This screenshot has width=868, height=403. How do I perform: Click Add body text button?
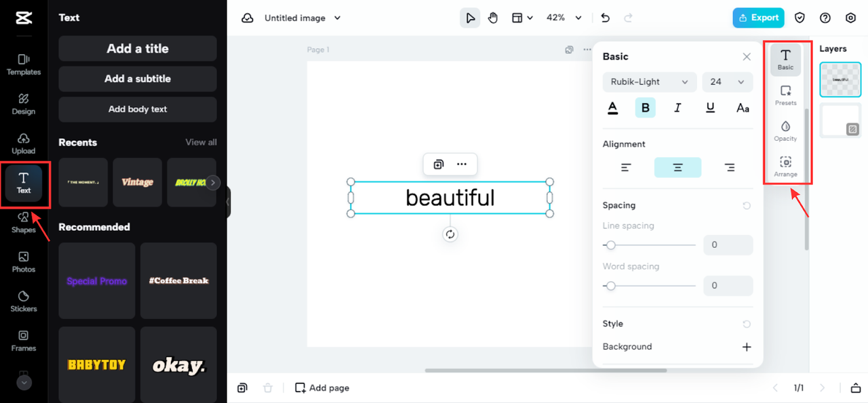[138, 109]
